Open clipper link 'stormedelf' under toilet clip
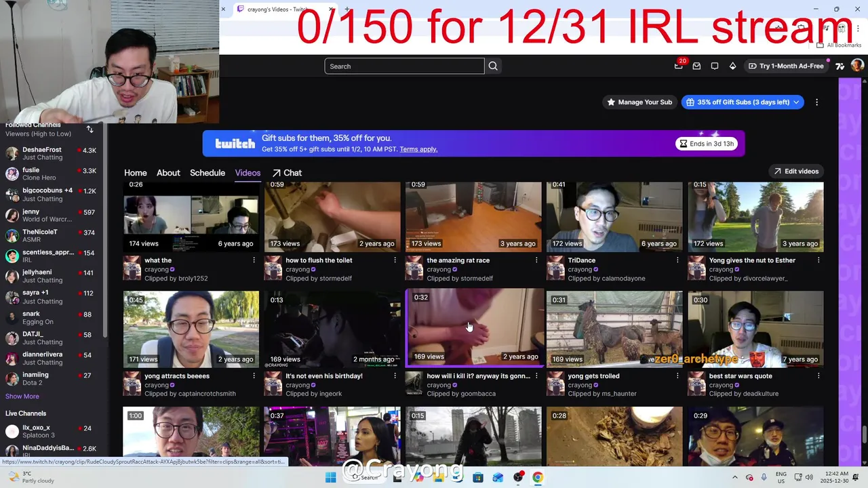The width and height of the screenshot is (868, 488). click(x=336, y=279)
